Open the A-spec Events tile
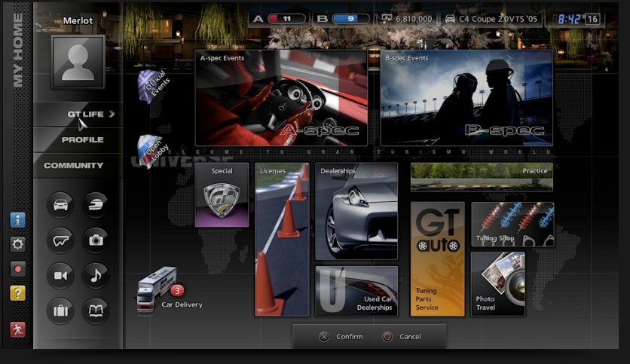 (281, 98)
